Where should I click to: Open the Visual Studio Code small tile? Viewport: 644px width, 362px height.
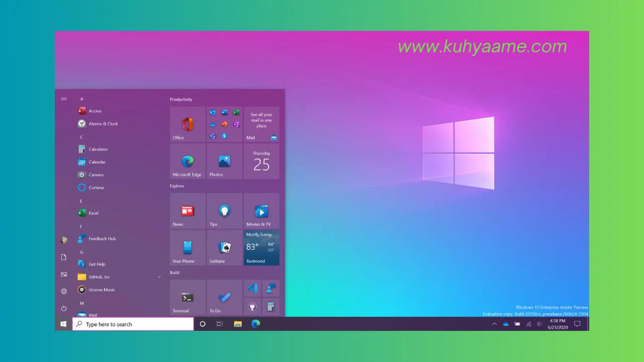pyautogui.click(x=253, y=289)
